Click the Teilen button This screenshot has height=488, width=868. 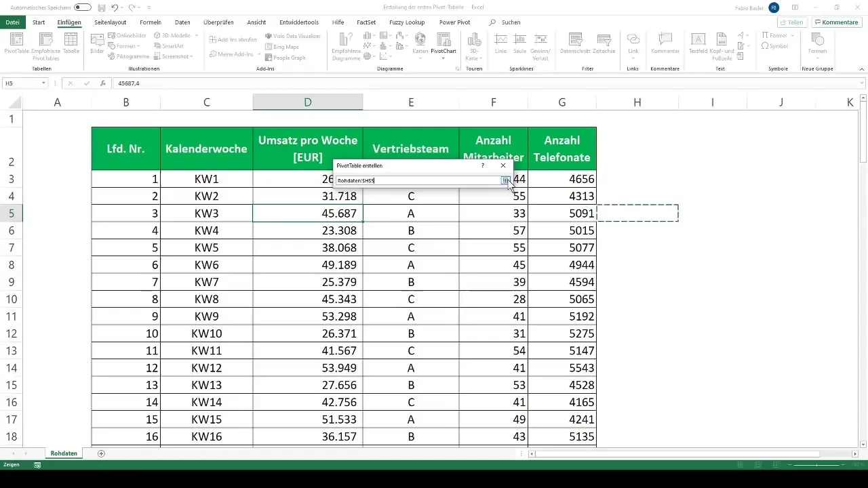pos(791,22)
